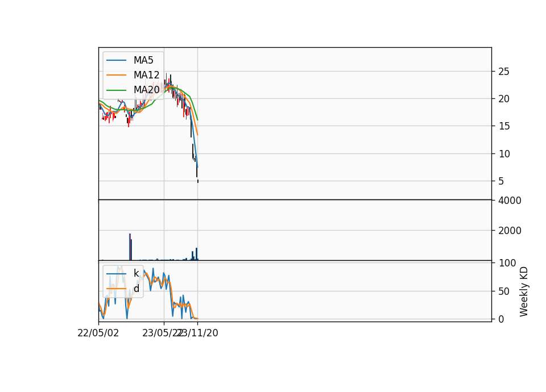
Task: Click the tallest volume bar near 2000
Action: tap(130, 247)
